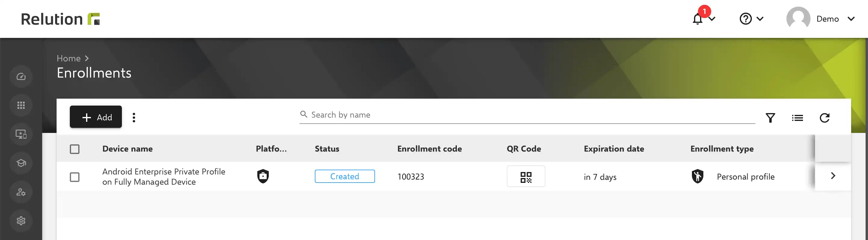Click the Enrollments page title
Screen dimensions: 868x240
pyautogui.click(x=94, y=73)
